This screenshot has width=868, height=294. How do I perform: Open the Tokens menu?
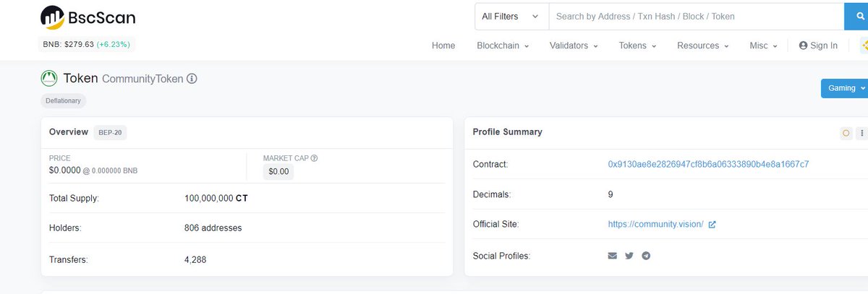tap(637, 46)
